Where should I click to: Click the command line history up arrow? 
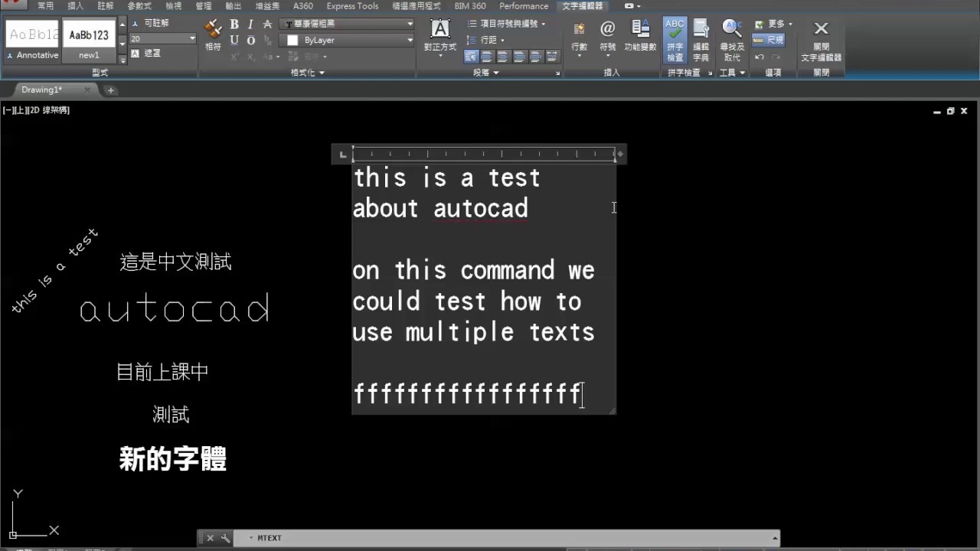pos(774,538)
